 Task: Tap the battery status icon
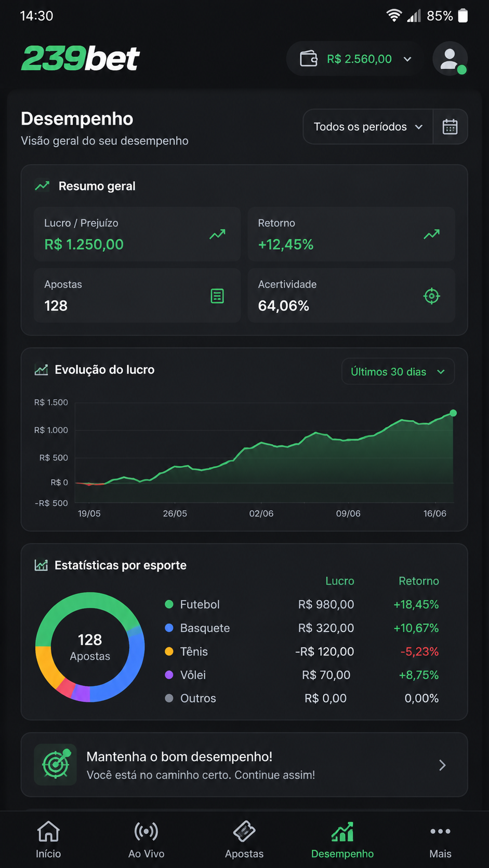[463, 16]
